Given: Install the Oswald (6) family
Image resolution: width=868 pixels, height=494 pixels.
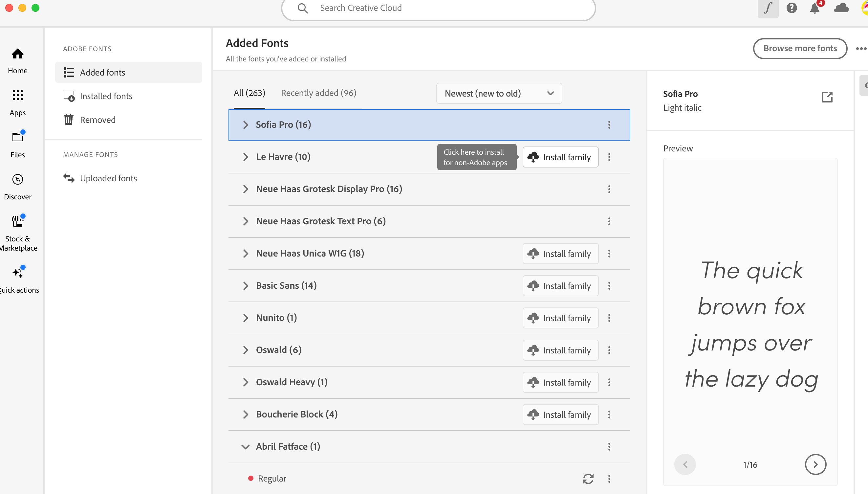Looking at the screenshot, I should pyautogui.click(x=560, y=350).
